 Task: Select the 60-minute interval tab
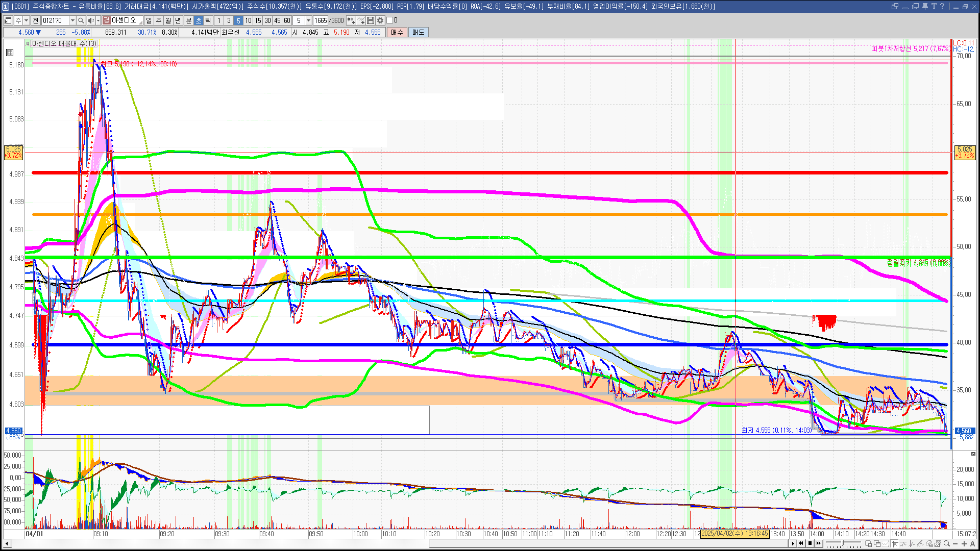pos(287,20)
